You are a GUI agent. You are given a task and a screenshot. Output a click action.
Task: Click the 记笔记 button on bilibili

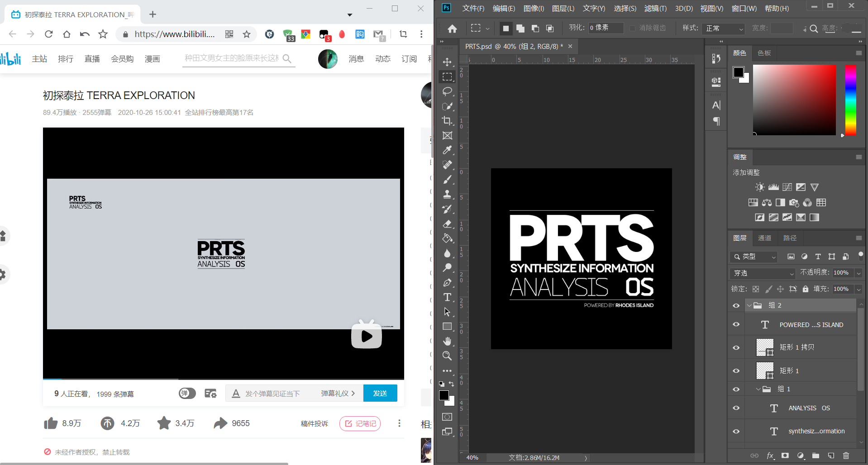click(x=360, y=423)
